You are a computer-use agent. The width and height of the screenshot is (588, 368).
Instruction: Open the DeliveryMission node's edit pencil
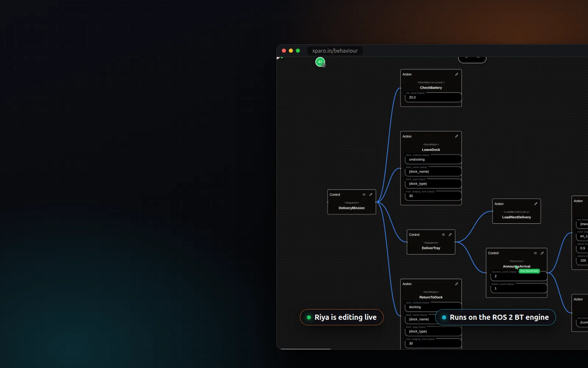(x=371, y=195)
